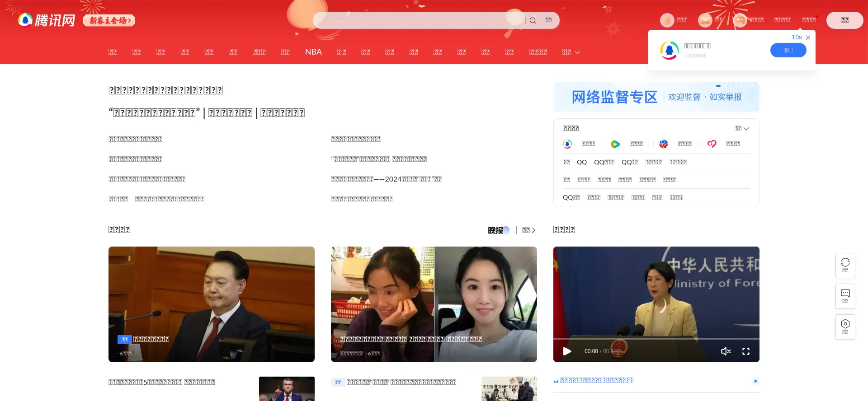
Task: Open the two women photo card
Action: pyautogui.click(x=434, y=304)
